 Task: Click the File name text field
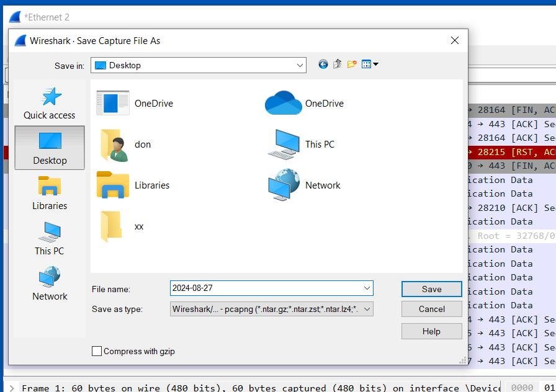[266, 288]
